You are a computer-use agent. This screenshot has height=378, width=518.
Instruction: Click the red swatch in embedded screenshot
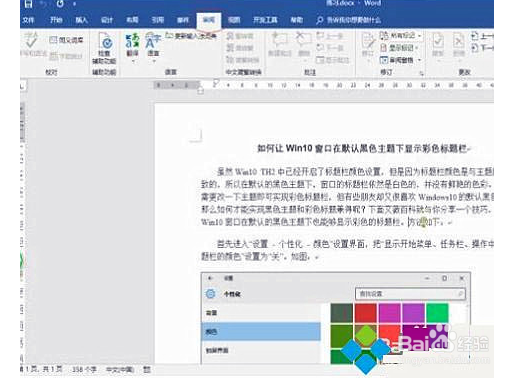coord(366,312)
